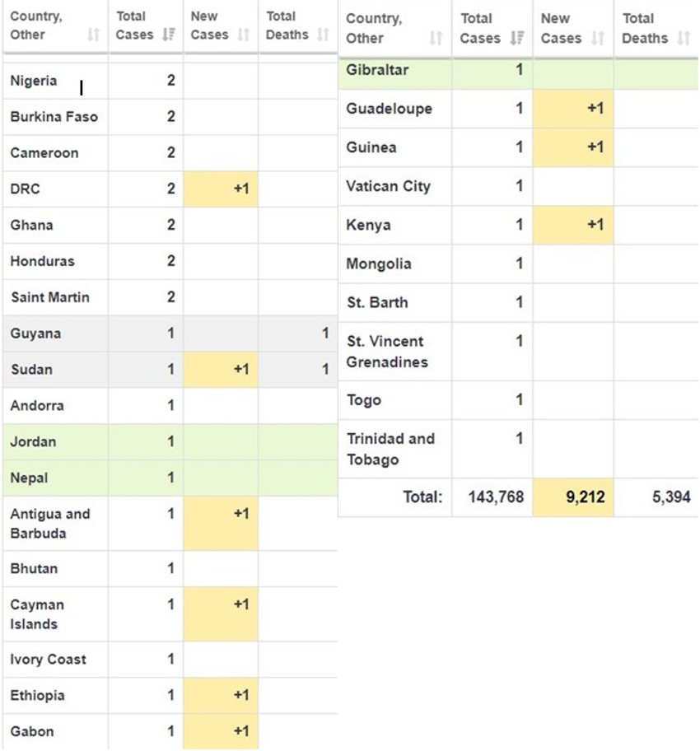Click the total new cases 9,212 cell
The image size is (700, 751).
(x=573, y=497)
